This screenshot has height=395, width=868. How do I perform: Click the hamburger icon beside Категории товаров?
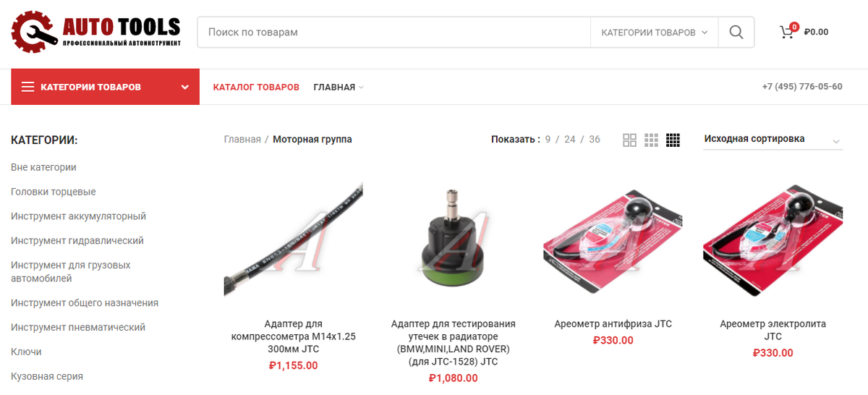tap(28, 87)
